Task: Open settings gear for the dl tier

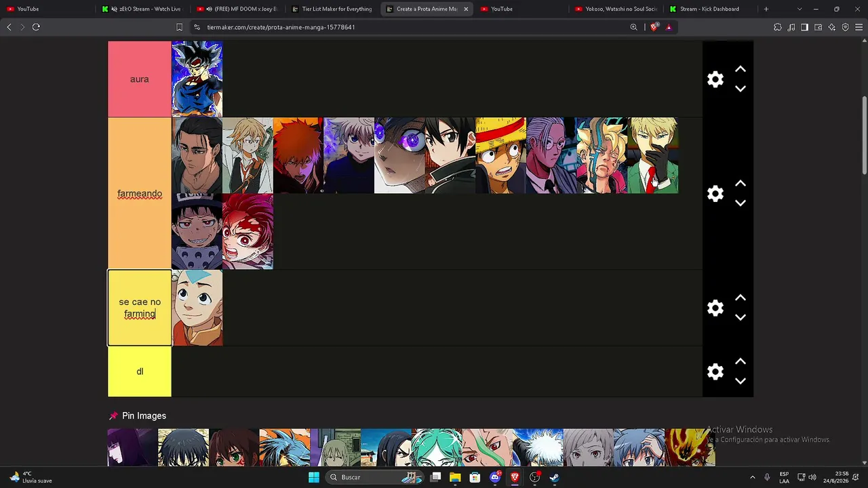Action: coord(715,371)
